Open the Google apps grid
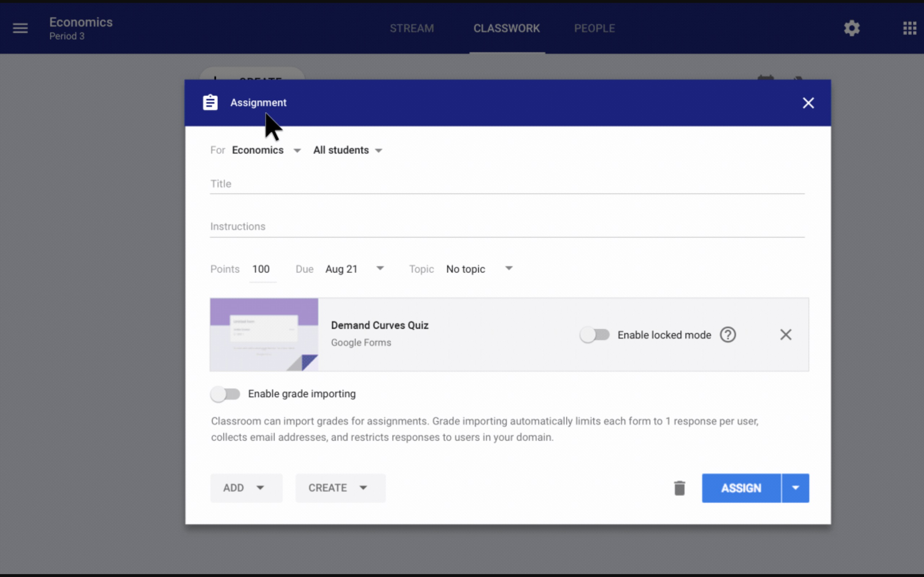Image resolution: width=924 pixels, height=577 pixels. pos(910,28)
